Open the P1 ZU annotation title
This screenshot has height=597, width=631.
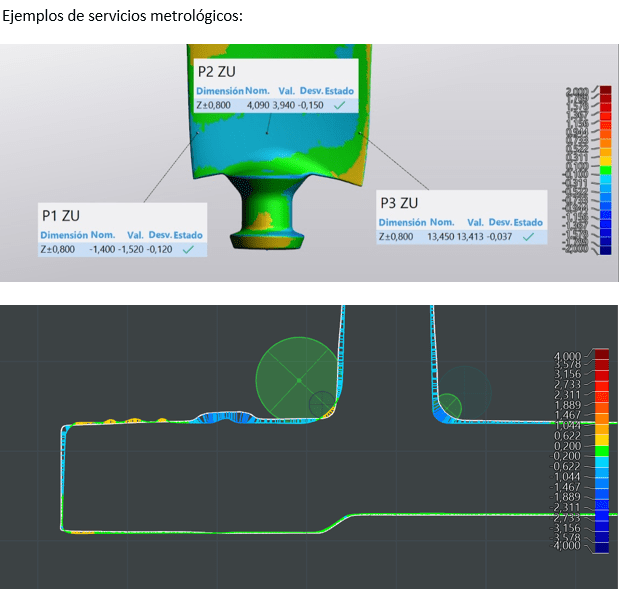point(61,215)
